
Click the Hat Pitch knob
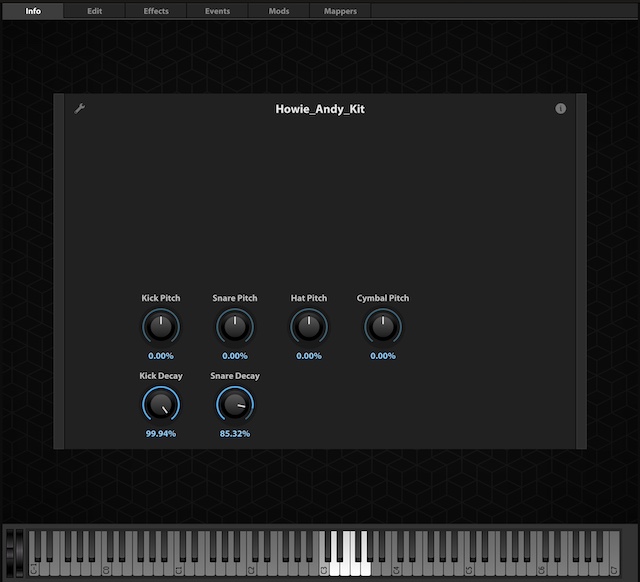pos(309,326)
